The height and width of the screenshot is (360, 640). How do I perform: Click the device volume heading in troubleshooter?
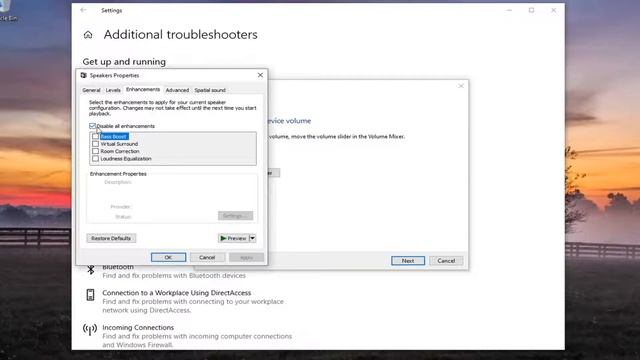289,121
